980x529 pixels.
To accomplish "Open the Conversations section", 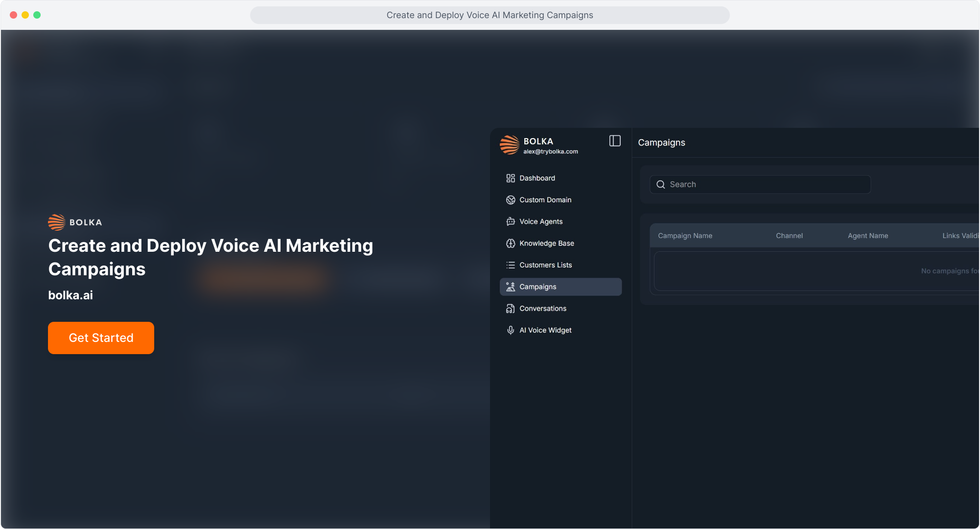I will 543,308.
